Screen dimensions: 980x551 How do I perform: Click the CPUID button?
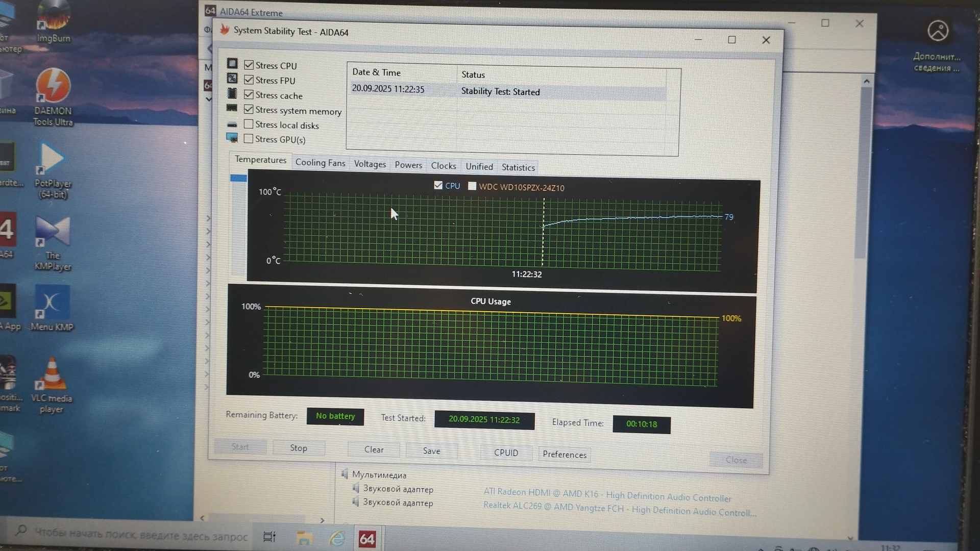point(506,453)
